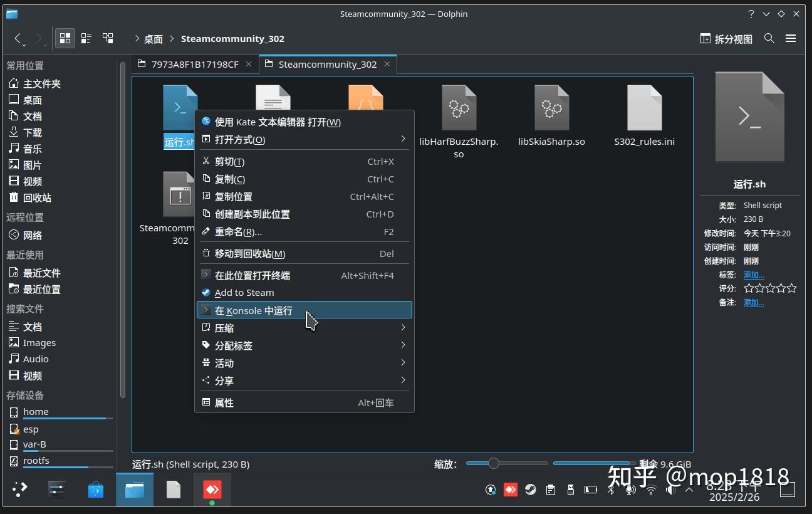Open the hamburger menu in Dolphin
Viewport: 812px width, 514px height.
(x=791, y=38)
